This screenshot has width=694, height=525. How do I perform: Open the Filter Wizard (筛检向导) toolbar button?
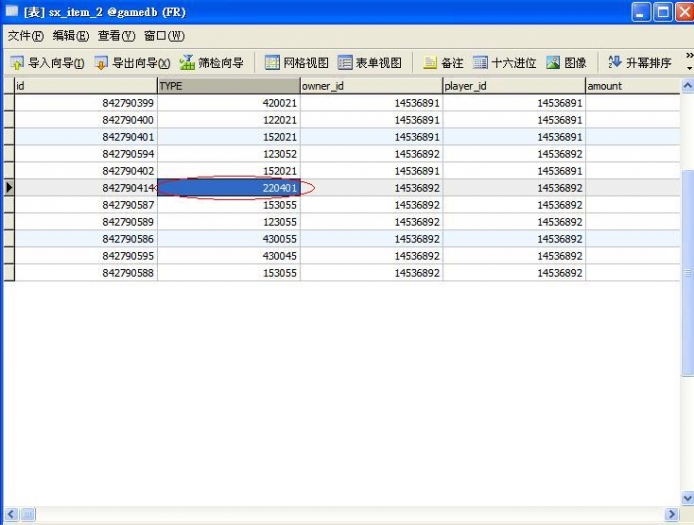coord(212,63)
